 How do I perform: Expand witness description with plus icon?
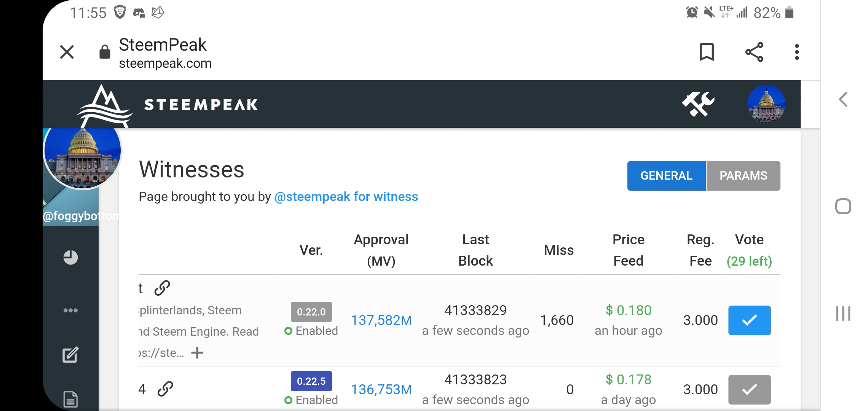(x=197, y=353)
